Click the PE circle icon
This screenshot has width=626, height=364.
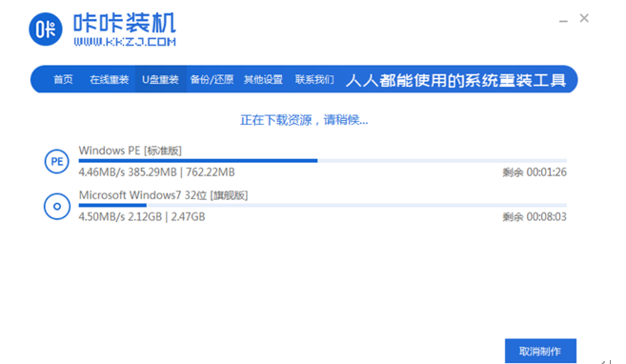click(x=56, y=161)
